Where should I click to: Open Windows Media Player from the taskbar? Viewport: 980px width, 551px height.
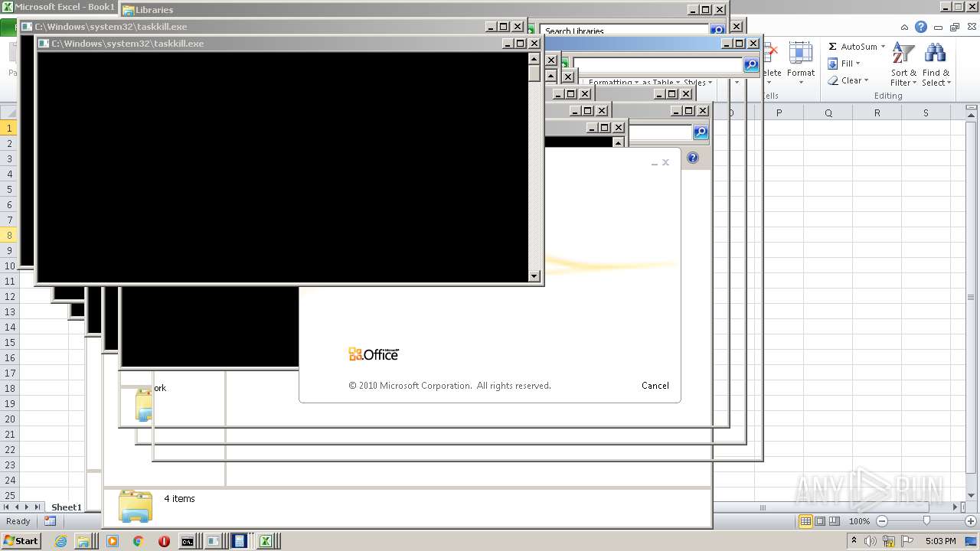(113, 541)
